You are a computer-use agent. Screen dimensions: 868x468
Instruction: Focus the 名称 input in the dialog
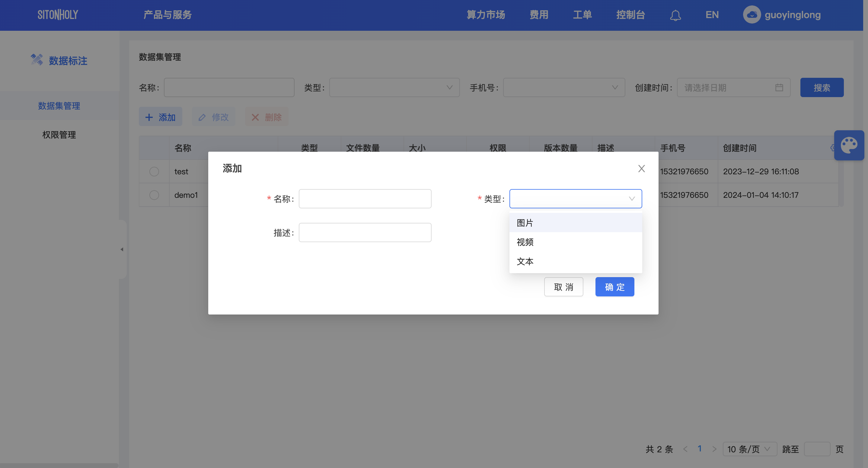[x=365, y=199]
